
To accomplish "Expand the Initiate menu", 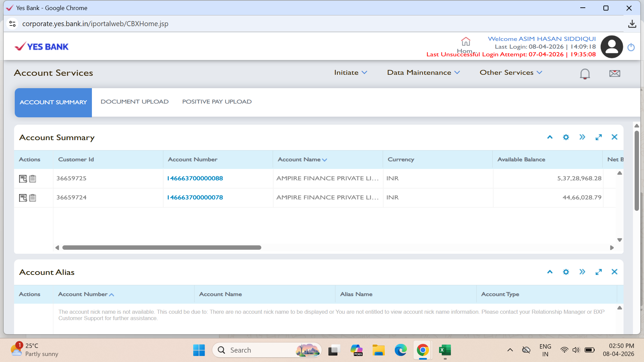I will coord(351,72).
